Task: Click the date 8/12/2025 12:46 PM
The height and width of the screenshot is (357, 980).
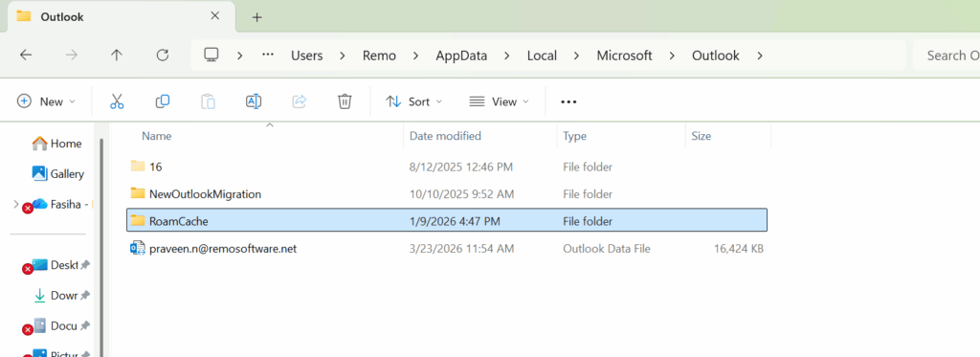Action: 460,167
